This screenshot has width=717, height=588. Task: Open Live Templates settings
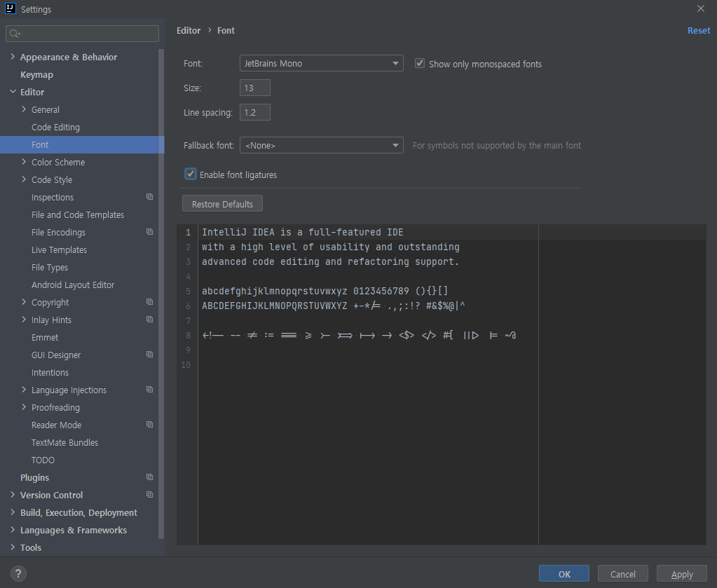tap(59, 249)
